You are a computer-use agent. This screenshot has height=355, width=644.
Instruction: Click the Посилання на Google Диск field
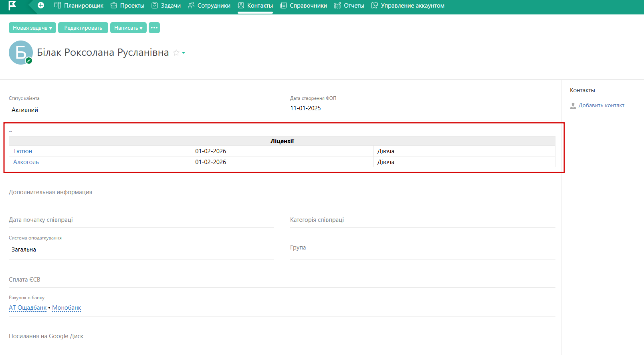click(282, 336)
